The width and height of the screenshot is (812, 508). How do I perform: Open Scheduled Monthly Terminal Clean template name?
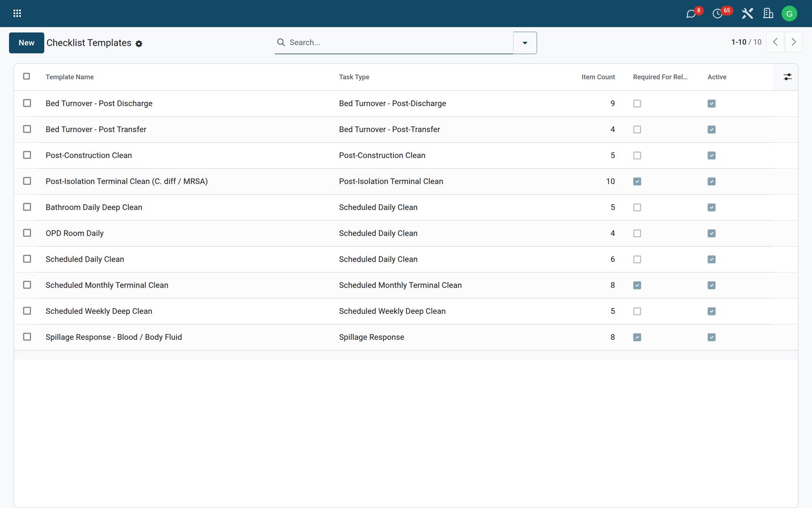[x=107, y=285]
